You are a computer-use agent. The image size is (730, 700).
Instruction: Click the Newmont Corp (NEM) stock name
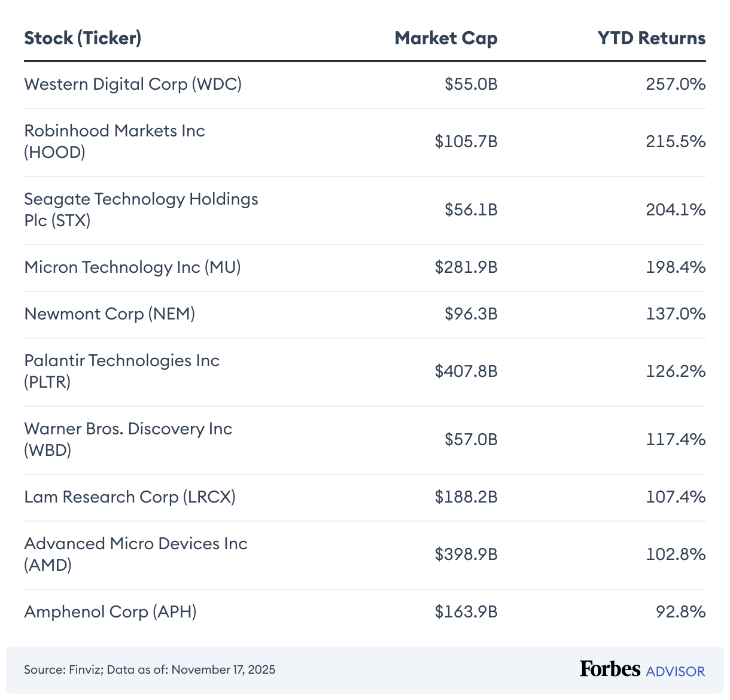click(109, 314)
